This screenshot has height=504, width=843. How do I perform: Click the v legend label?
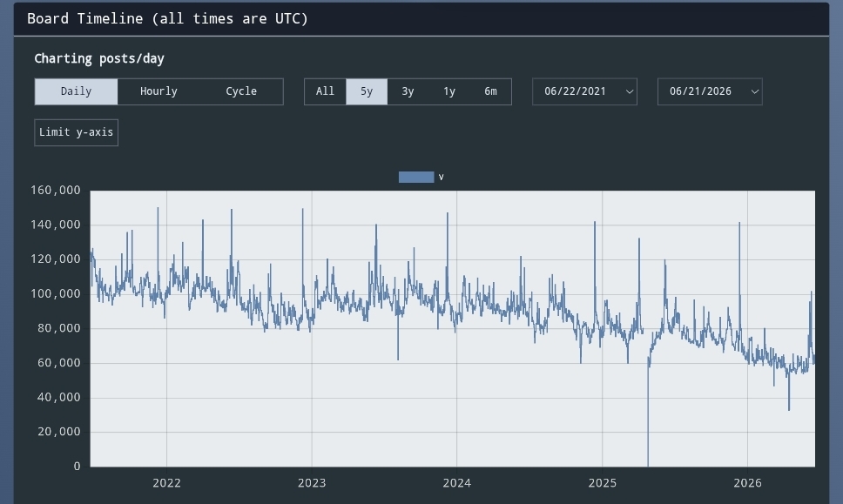coord(441,178)
